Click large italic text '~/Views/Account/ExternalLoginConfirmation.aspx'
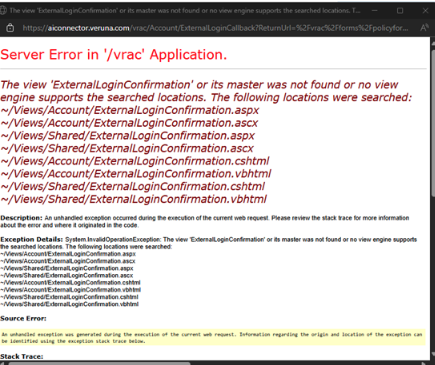Image resolution: width=435 pixels, height=365 pixels. [x=130, y=110]
